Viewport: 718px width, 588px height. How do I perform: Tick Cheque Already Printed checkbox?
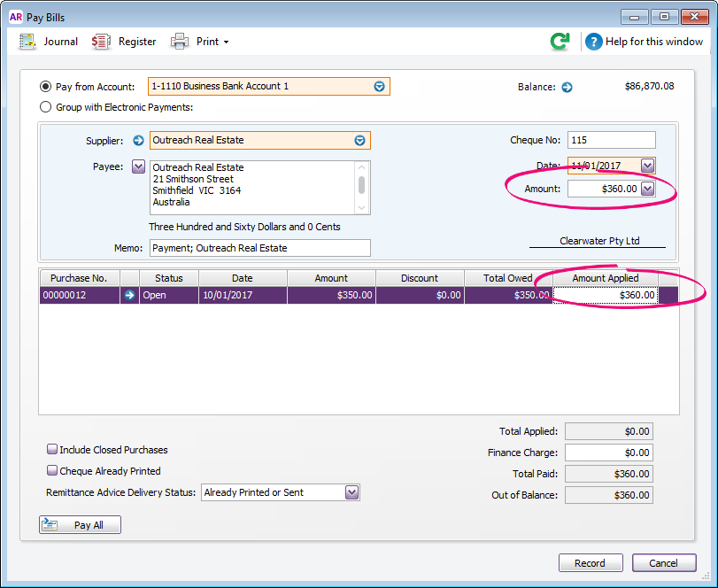52,471
